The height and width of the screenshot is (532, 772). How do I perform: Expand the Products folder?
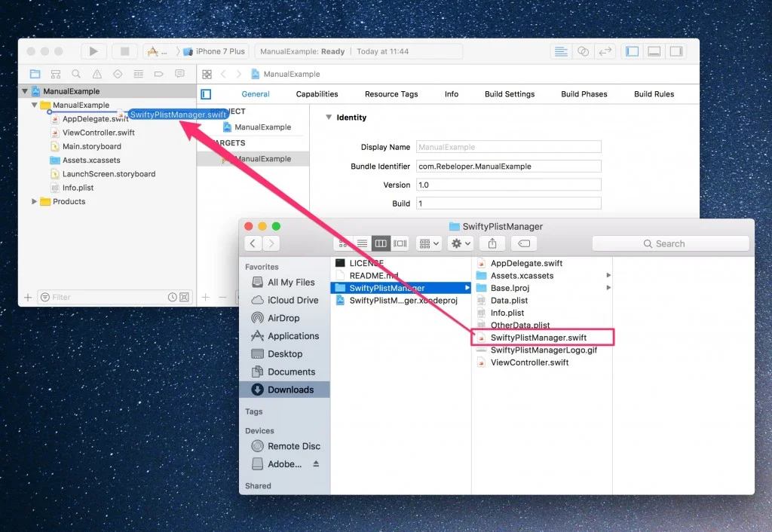tap(34, 201)
